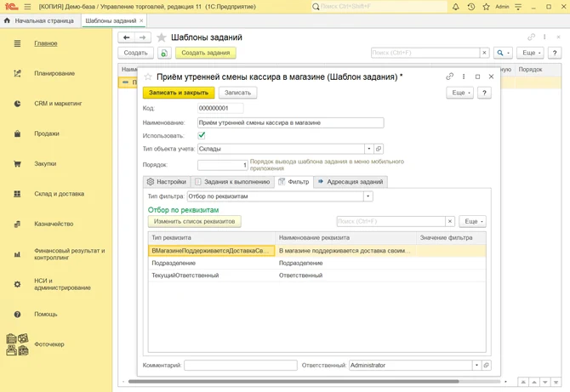570x392 pixels.
Task: Click the Изменить список реквизитов button
Action: pyautogui.click(x=195, y=221)
